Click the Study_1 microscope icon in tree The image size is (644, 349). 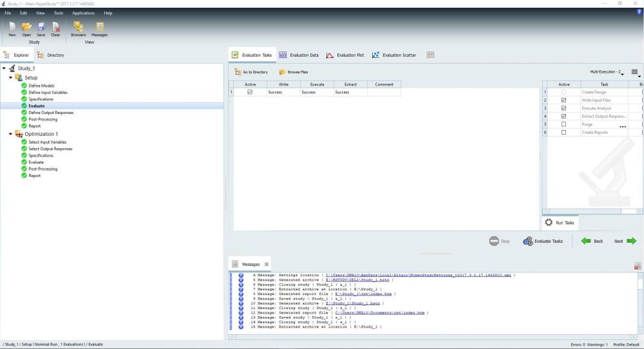point(12,68)
